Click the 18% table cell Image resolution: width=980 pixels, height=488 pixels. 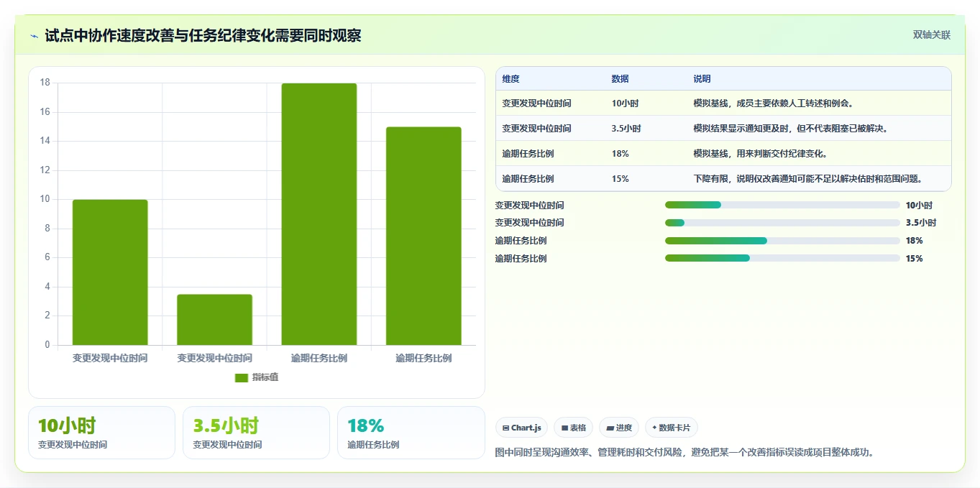point(620,154)
